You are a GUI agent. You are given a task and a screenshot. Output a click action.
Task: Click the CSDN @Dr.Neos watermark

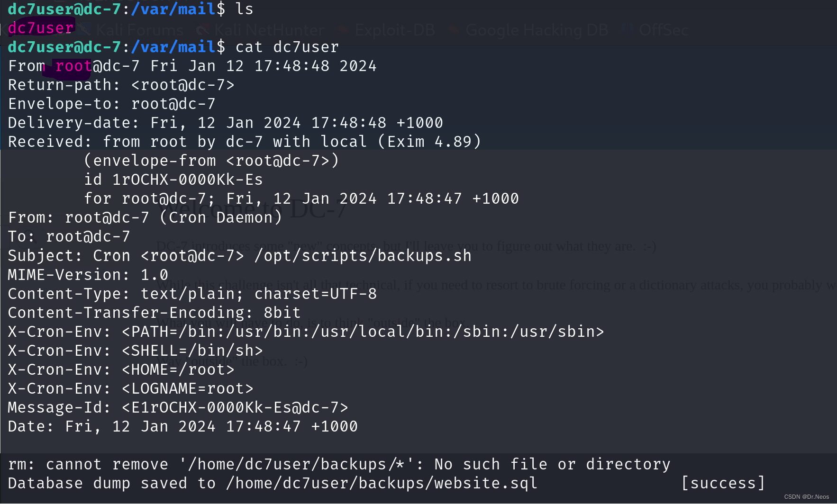(807, 497)
